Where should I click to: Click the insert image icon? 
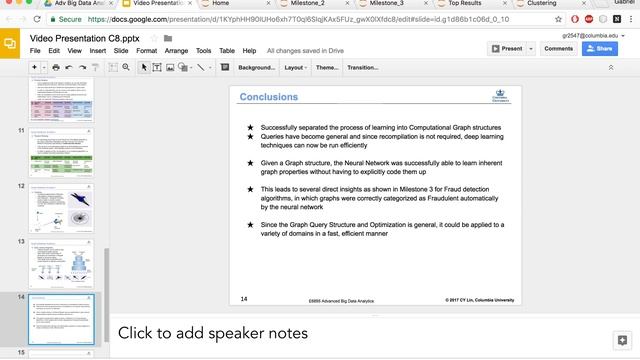[170, 67]
